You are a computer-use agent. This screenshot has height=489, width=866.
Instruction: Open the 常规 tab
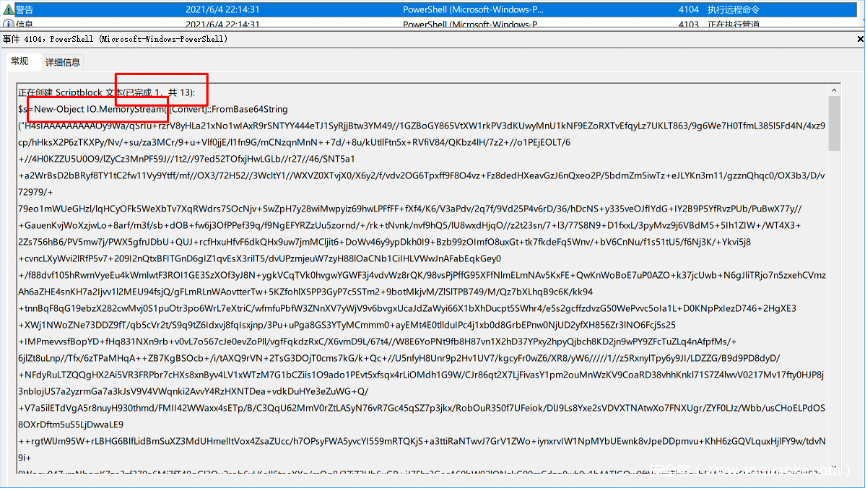[x=20, y=62]
